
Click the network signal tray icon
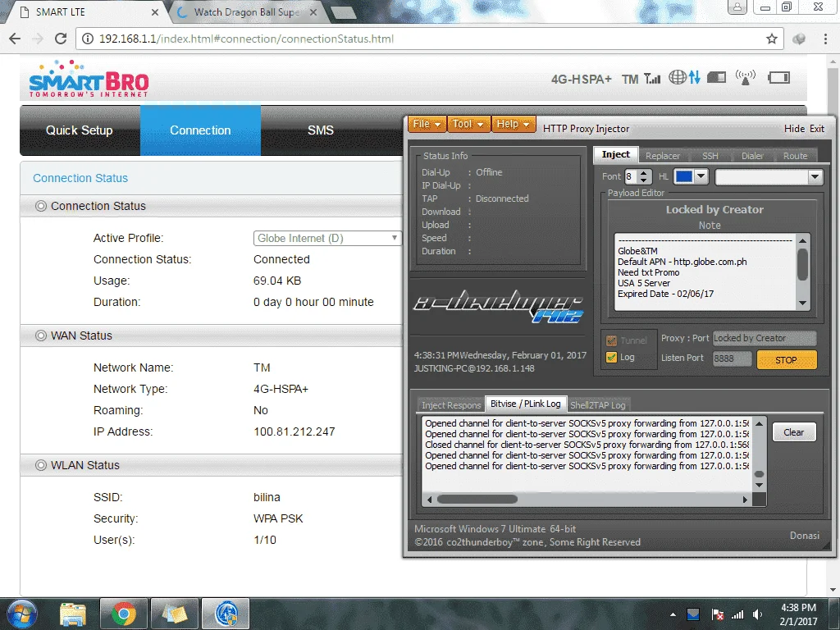tap(737, 614)
